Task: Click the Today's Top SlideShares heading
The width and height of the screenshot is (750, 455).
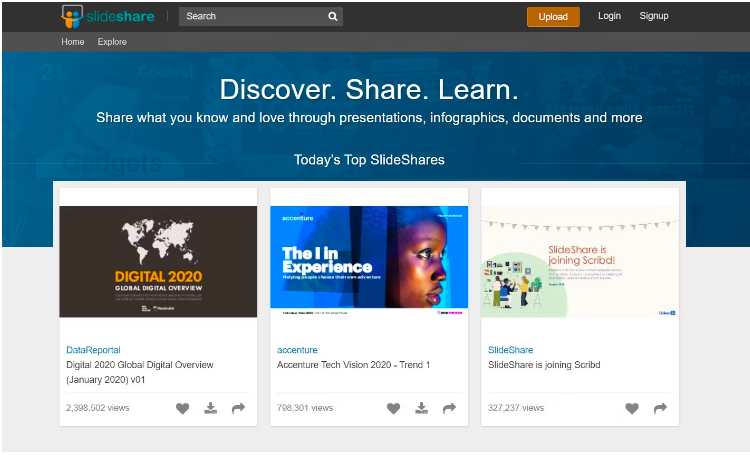Action: (369, 160)
